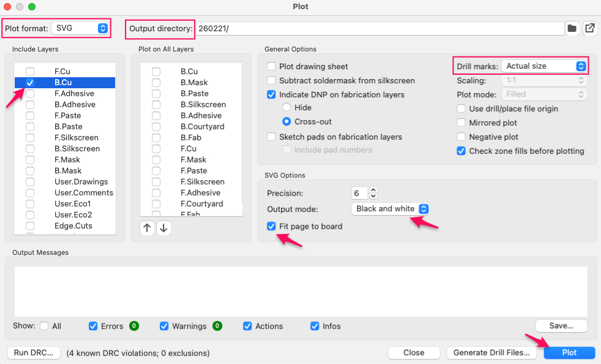Change Output mode from Black and white
601x364 pixels.
(x=391, y=209)
